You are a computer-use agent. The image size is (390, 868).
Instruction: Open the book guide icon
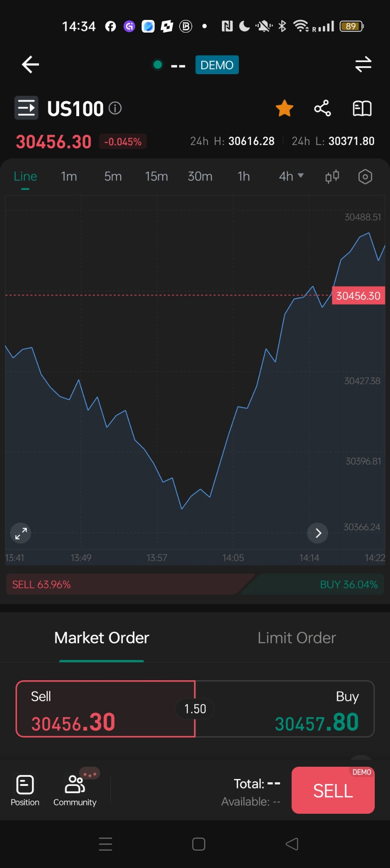[x=362, y=108]
